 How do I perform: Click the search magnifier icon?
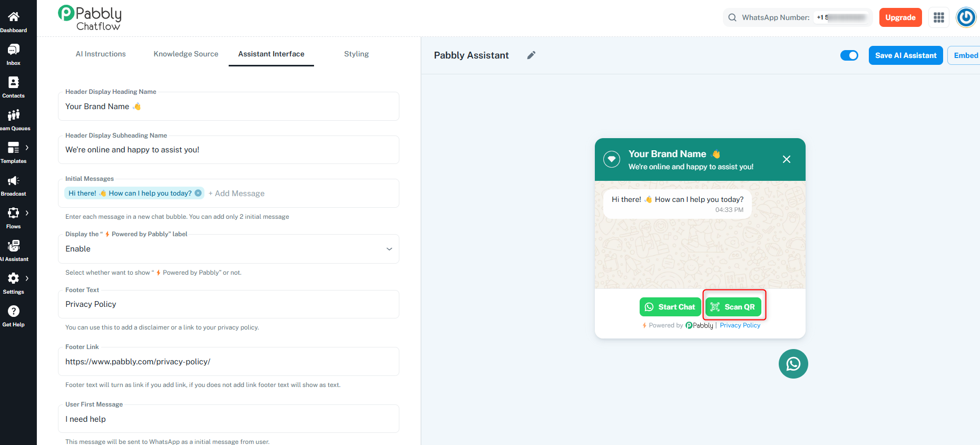pyautogui.click(x=732, y=17)
